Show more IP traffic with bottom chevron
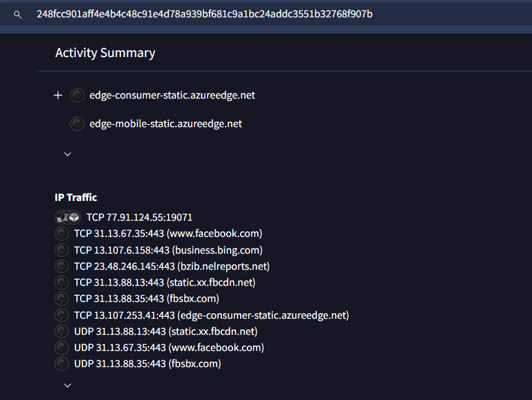Viewport: 532px width, 400px height. tap(68, 385)
